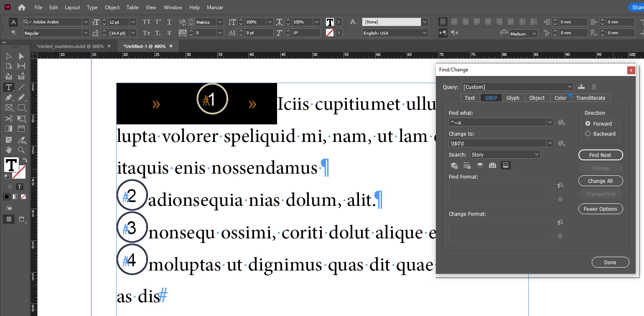Viewport: 644px width, 316px height.
Task: Click specify Change Format attributes icon
Action: 560,223
